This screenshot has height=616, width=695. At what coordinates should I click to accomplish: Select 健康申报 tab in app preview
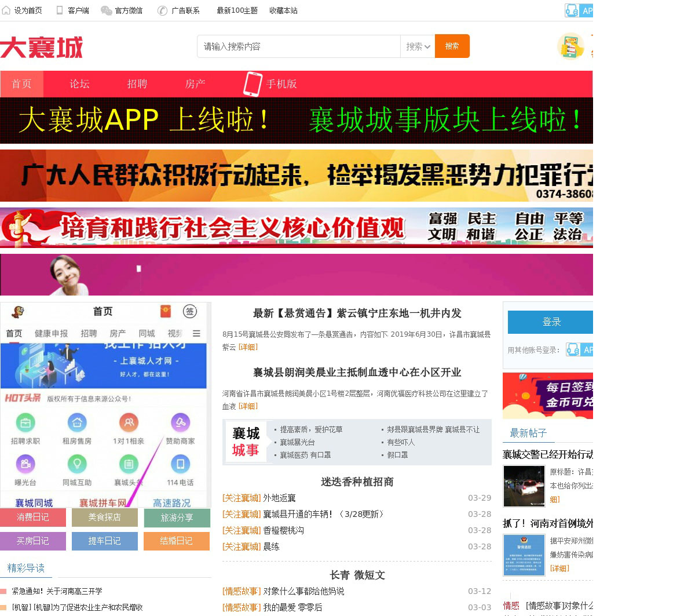click(52, 334)
